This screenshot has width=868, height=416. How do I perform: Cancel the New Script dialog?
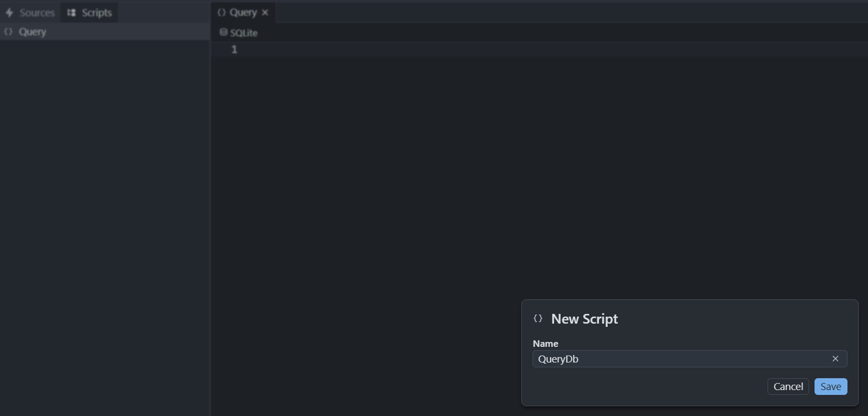(788, 386)
